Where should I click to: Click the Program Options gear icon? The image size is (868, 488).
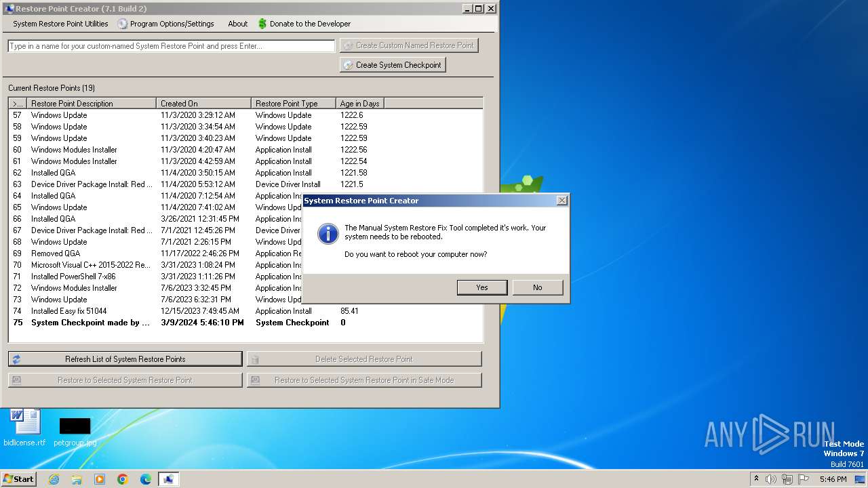pos(123,24)
